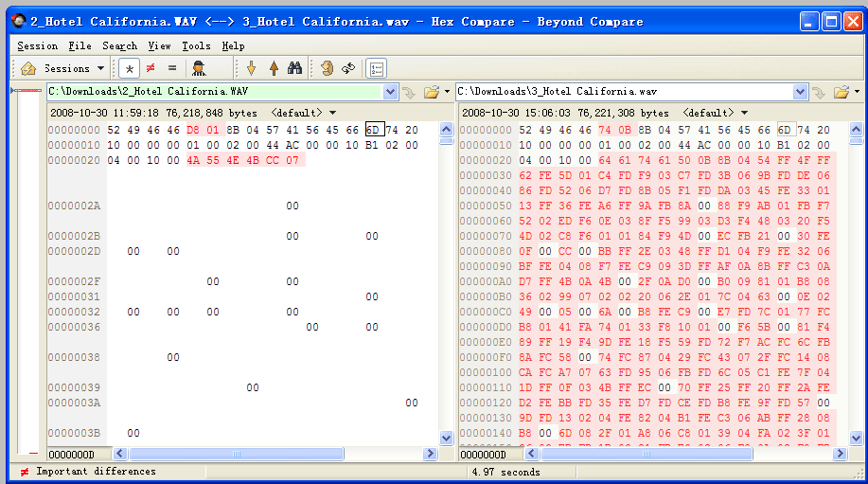Open the Search menu
Image resolution: width=868 pixels, height=484 pixels.
tap(119, 46)
